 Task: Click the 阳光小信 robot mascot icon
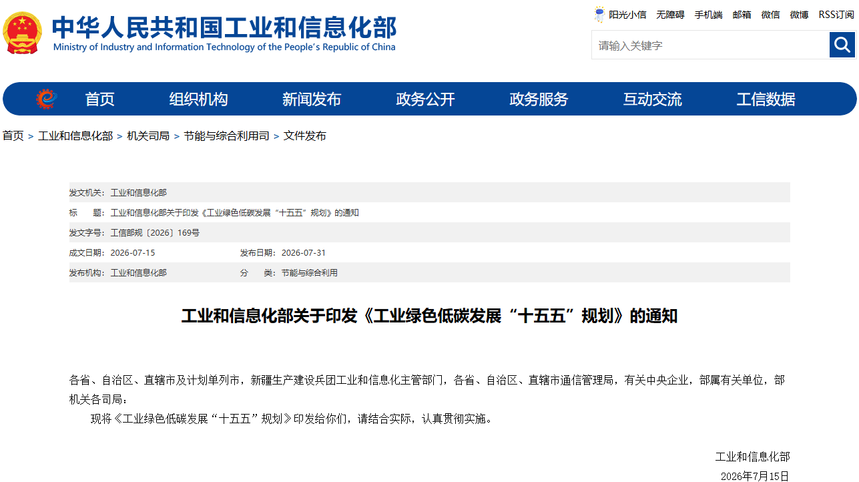click(x=599, y=14)
